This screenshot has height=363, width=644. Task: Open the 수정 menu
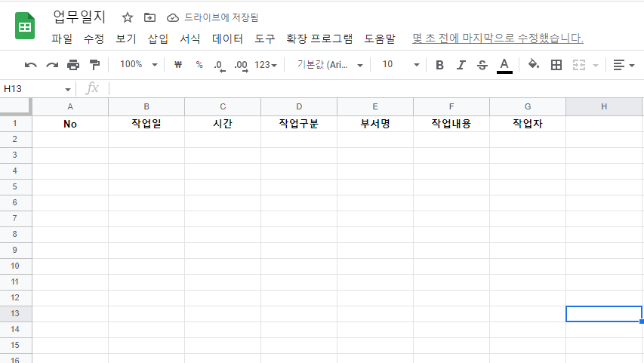94,38
